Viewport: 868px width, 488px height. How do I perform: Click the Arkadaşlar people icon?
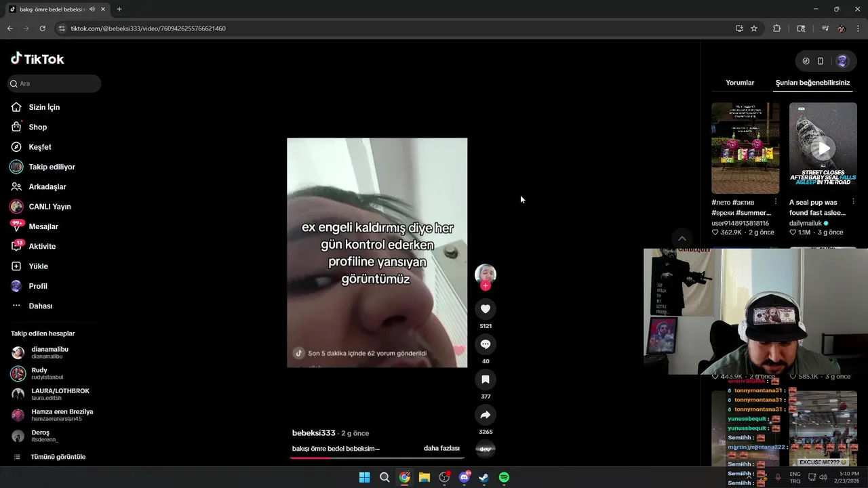tap(16, 186)
